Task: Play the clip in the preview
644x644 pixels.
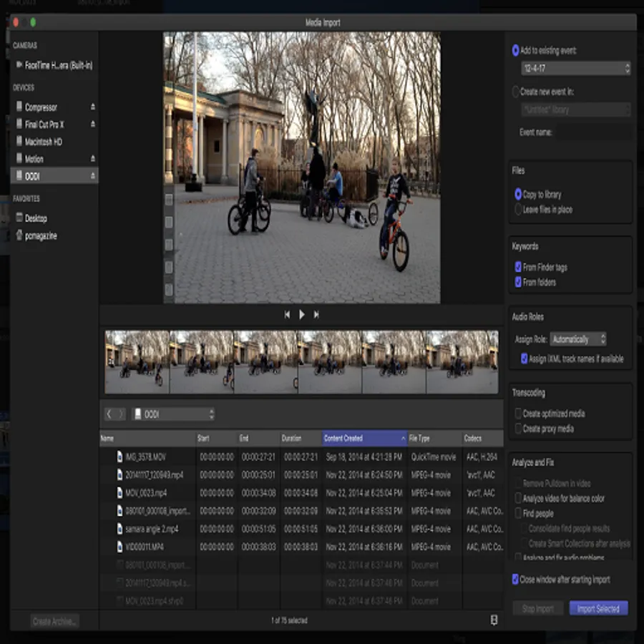Action: pyautogui.click(x=301, y=314)
